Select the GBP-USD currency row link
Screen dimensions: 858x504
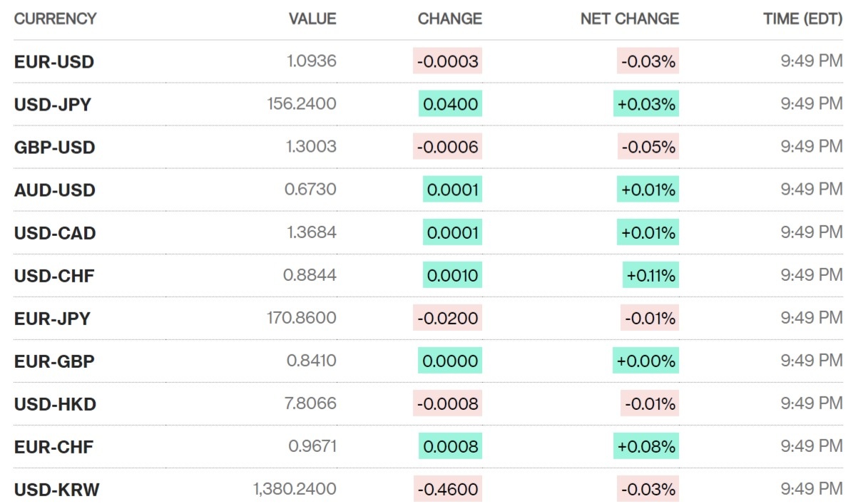tap(54, 148)
